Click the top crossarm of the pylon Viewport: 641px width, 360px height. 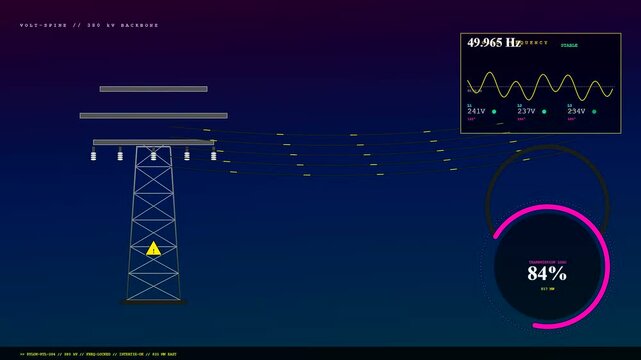pos(154,89)
